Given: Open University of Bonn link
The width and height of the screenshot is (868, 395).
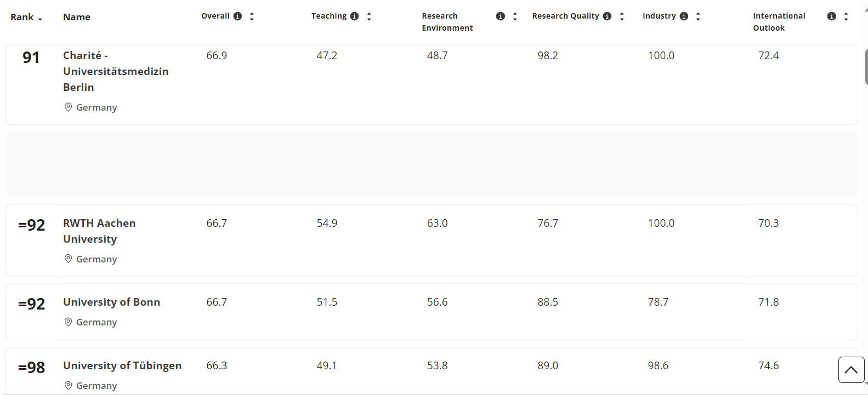Looking at the screenshot, I should [111, 302].
